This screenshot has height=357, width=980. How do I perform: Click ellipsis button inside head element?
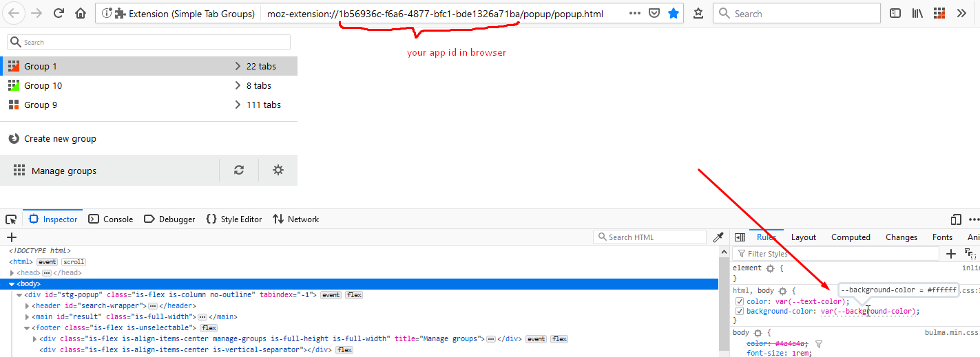coord(47,273)
